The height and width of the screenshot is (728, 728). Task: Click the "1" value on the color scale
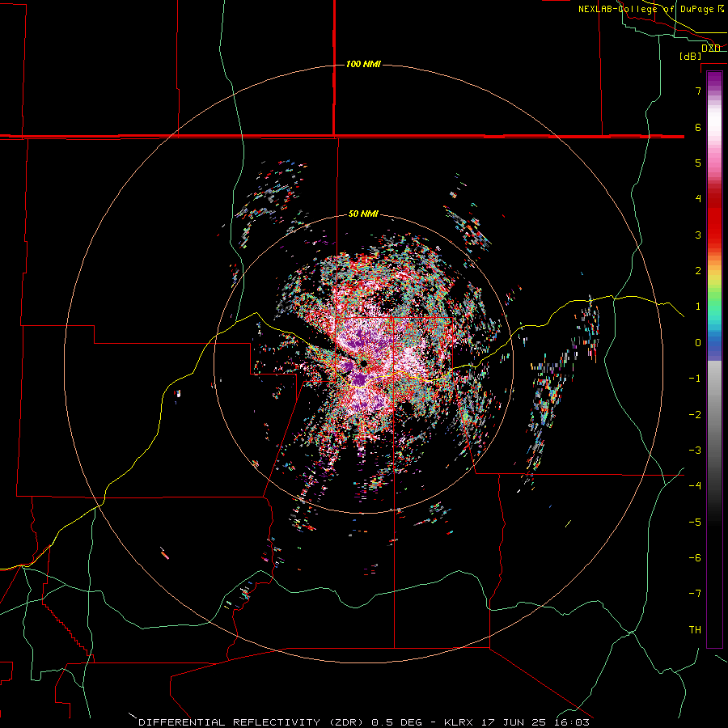click(x=698, y=307)
